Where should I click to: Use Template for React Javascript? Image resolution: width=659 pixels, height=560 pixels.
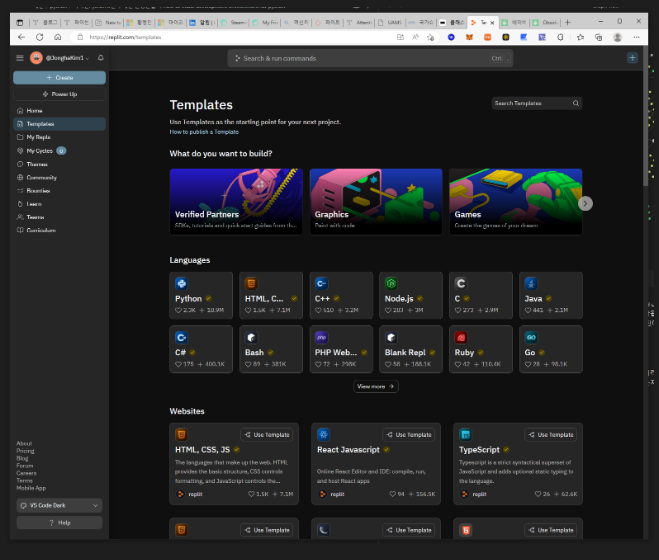(409, 435)
